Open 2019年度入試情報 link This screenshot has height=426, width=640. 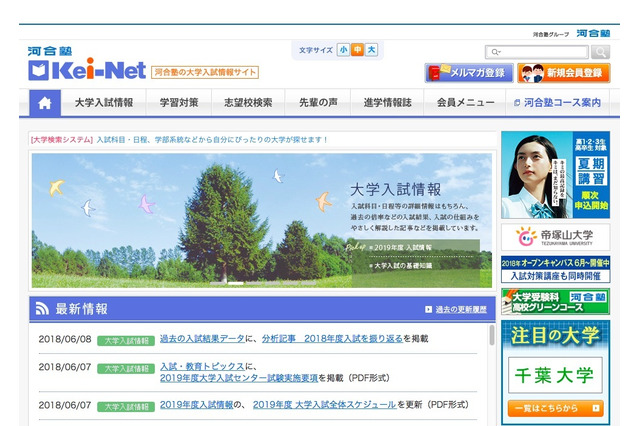[196, 404]
